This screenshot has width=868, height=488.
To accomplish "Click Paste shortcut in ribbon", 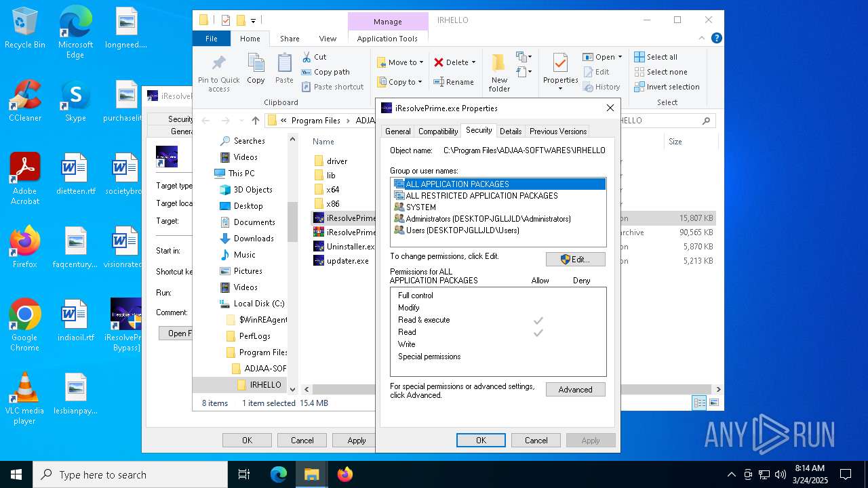I will [332, 87].
